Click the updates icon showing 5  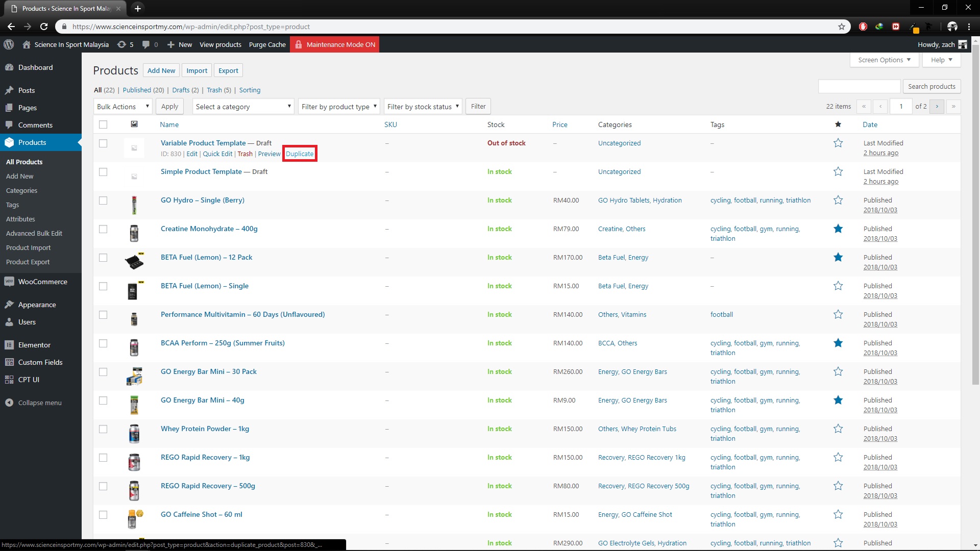point(126,44)
